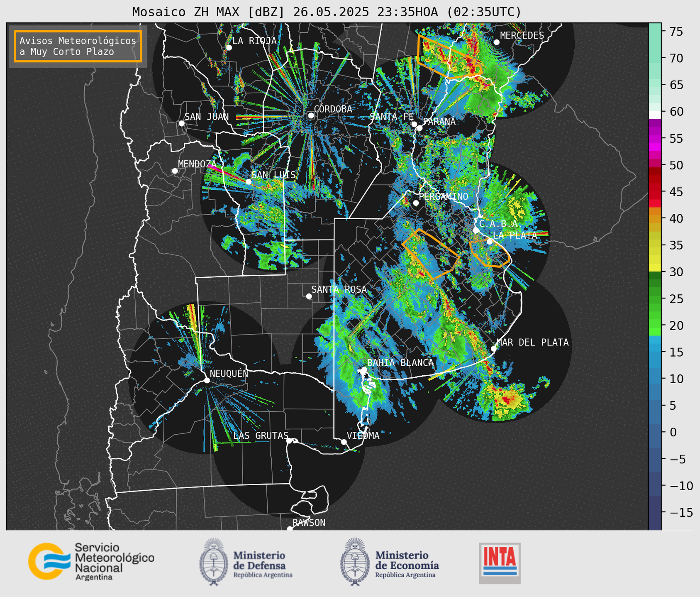Click the SAN LUIS city label

[273, 175]
